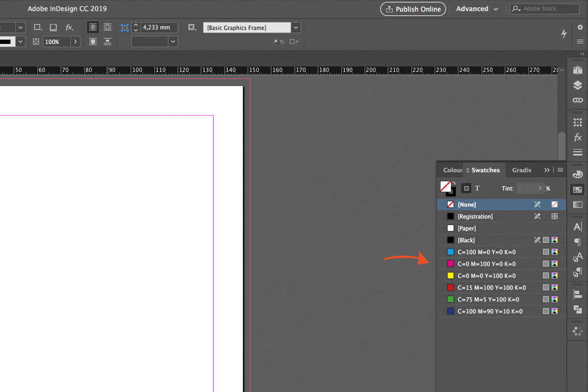The height and width of the screenshot is (392, 588).
Task: Select the [Paper] swatch
Action: (501, 228)
